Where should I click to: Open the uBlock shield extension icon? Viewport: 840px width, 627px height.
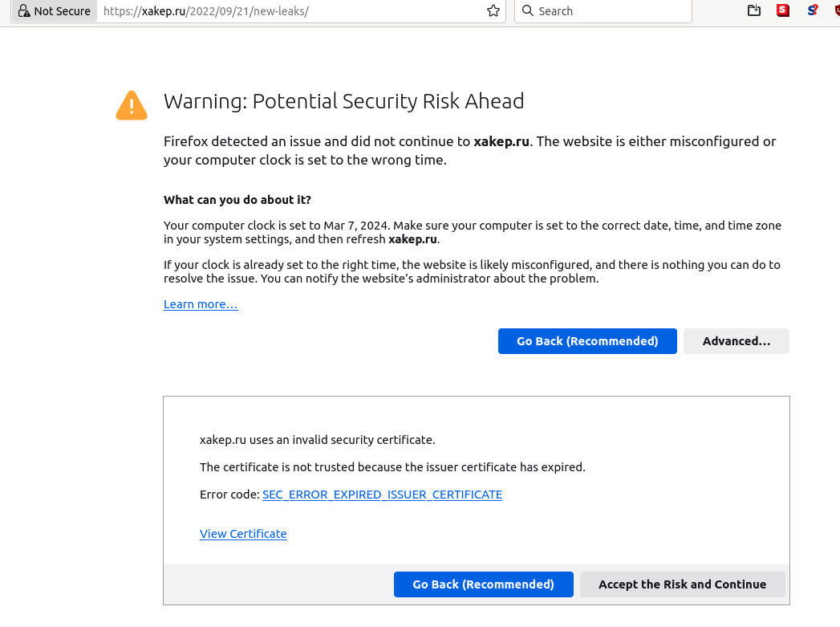[837, 11]
